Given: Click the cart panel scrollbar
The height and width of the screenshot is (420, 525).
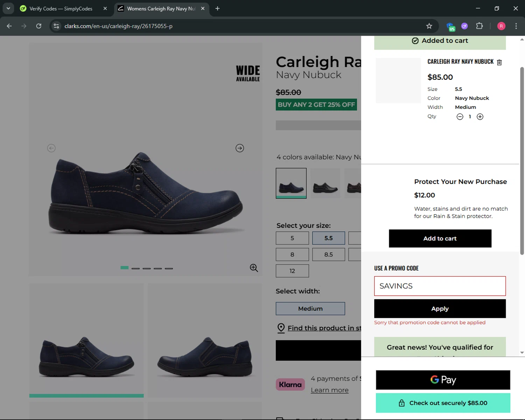Looking at the screenshot, I should click(522, 161).
